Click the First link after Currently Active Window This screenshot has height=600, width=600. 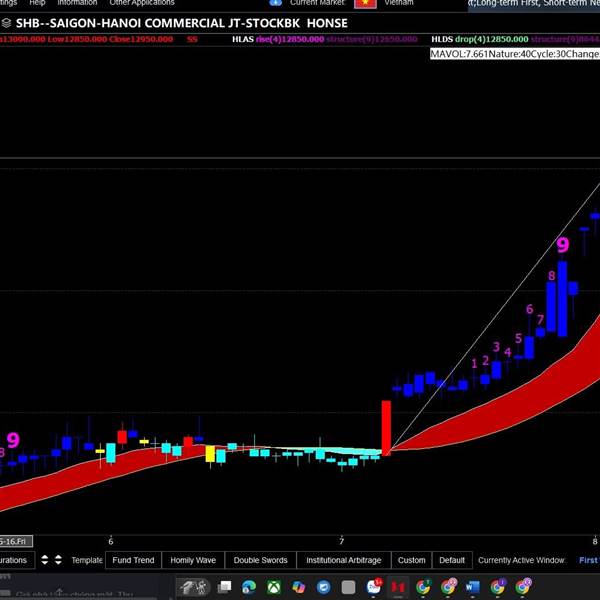589,560
